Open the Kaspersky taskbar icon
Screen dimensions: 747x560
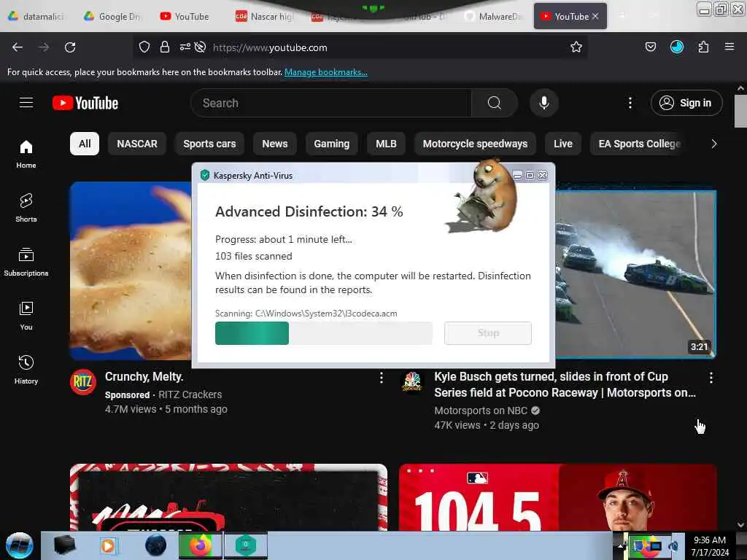(246, 545)
